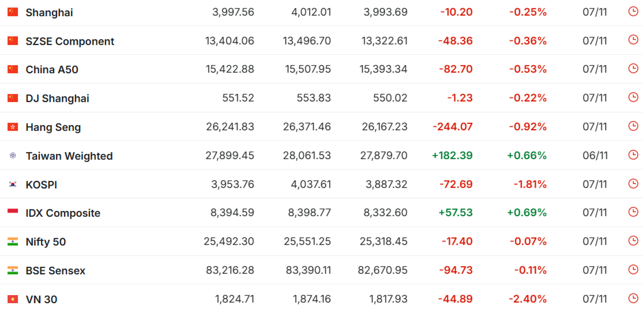Click the clock icon in KOSPI row
Image resolution: width=644 pixels, height=310 pixels.
tap(633, 184)
